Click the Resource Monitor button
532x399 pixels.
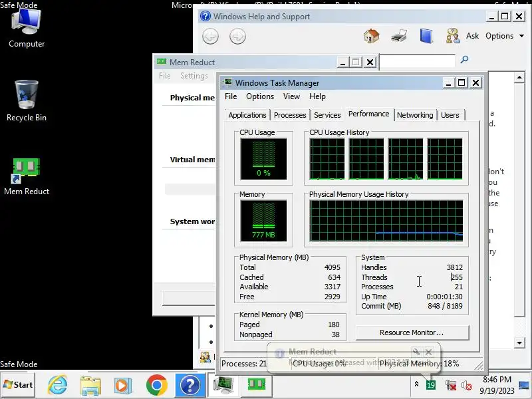pos(412,333)
